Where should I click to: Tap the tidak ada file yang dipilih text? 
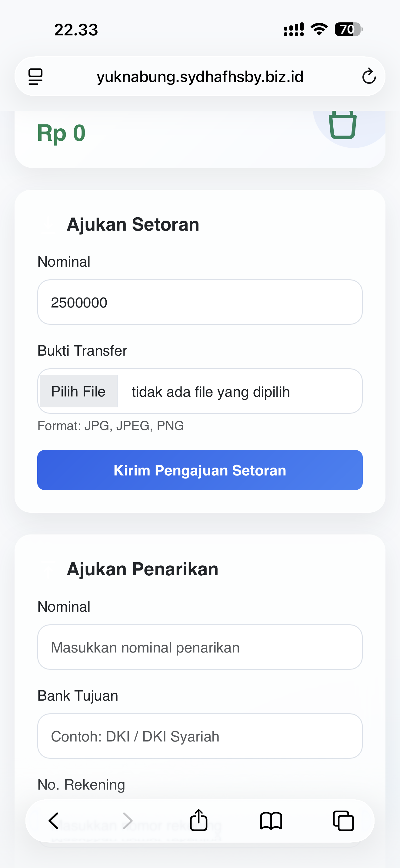coord(211,392)
